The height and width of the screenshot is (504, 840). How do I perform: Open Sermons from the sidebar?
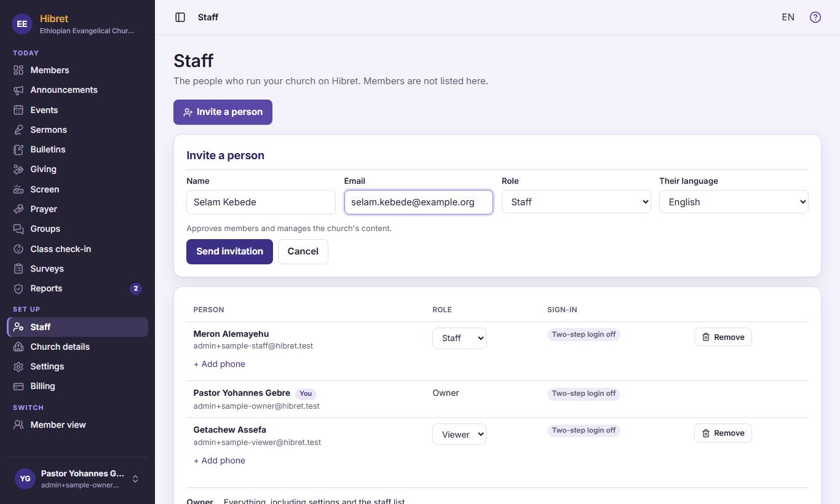(x=77, y=130)
